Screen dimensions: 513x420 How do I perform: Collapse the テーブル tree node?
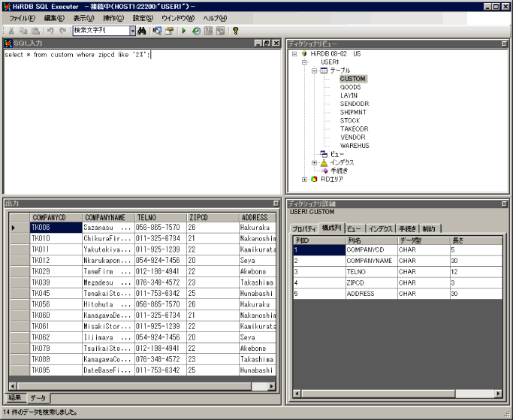point(315,71)
